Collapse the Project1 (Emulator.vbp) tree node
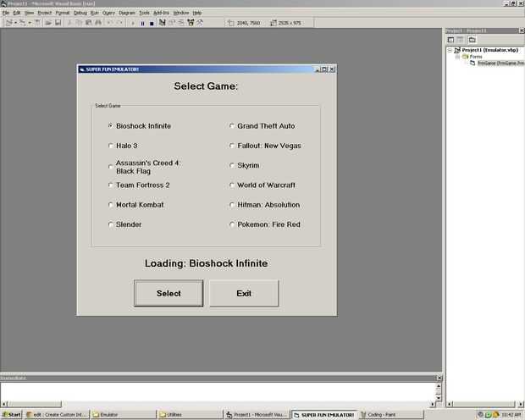Image resolution: width=525 pixels, height=420 pixels. 450,50
